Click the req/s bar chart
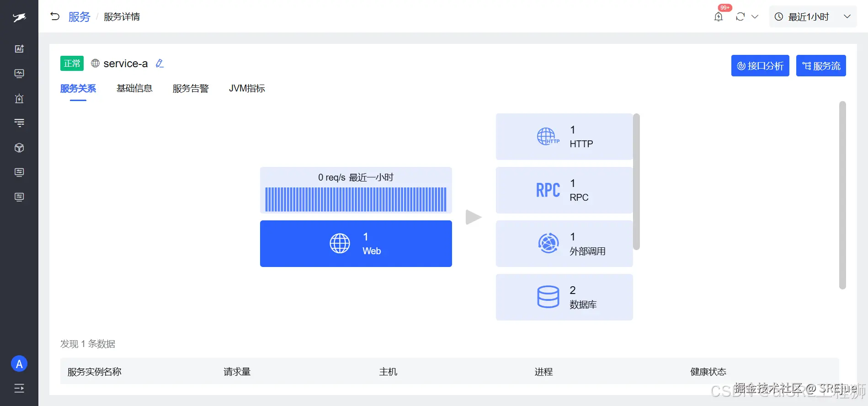 (356, 199)
